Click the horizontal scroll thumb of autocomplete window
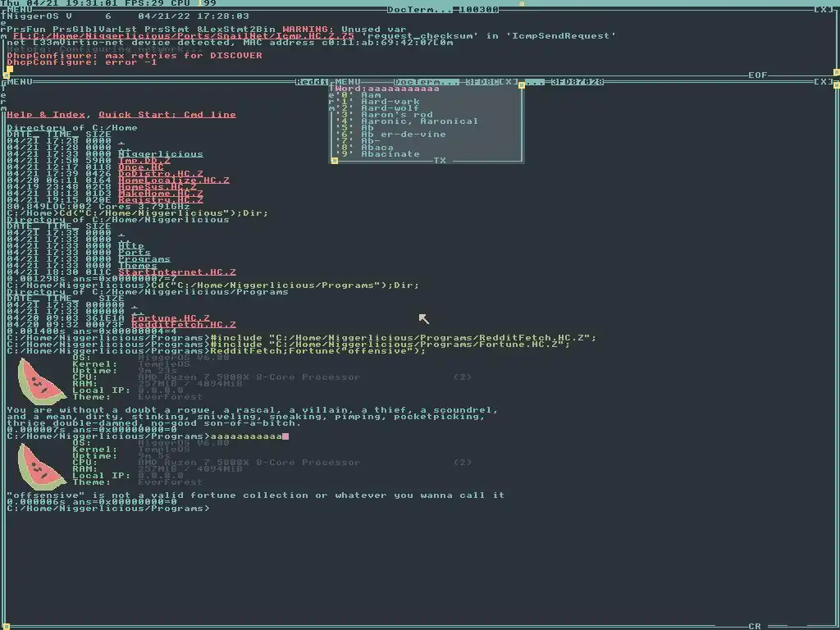840x630 pixels. (x=335, y=161)
